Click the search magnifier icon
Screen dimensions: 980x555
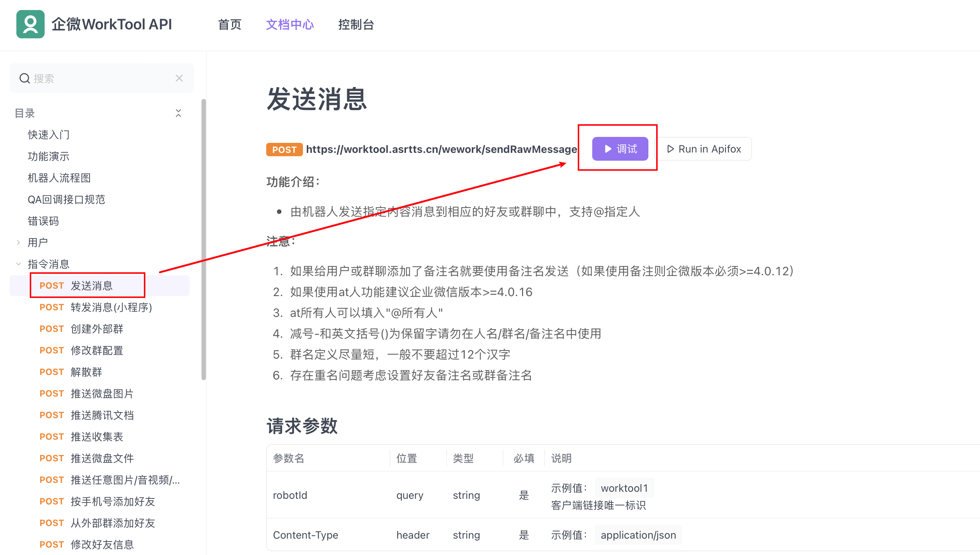point(25,78)
